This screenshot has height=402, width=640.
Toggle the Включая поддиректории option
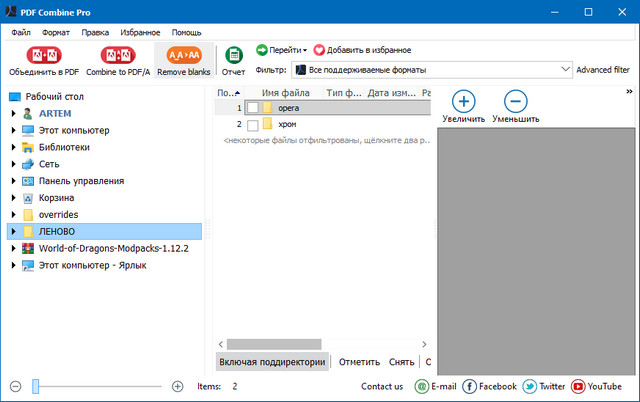(x=272, y=361)
